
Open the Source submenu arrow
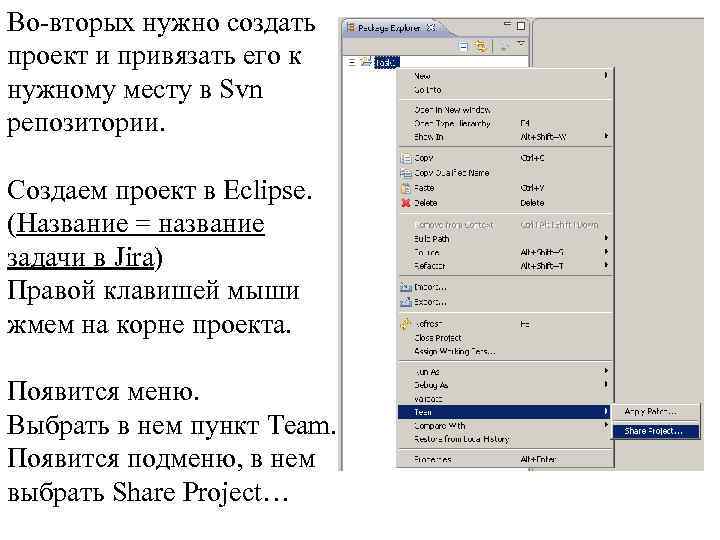606,252
